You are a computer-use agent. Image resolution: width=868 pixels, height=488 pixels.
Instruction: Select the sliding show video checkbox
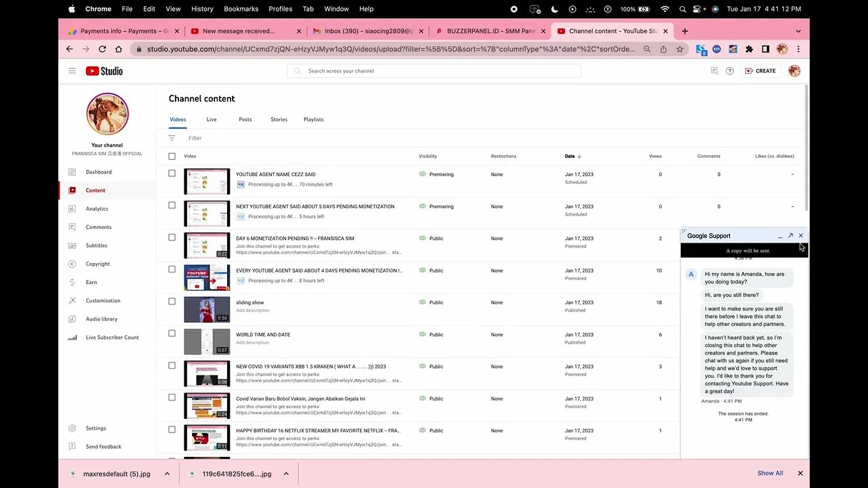(172, 302)
